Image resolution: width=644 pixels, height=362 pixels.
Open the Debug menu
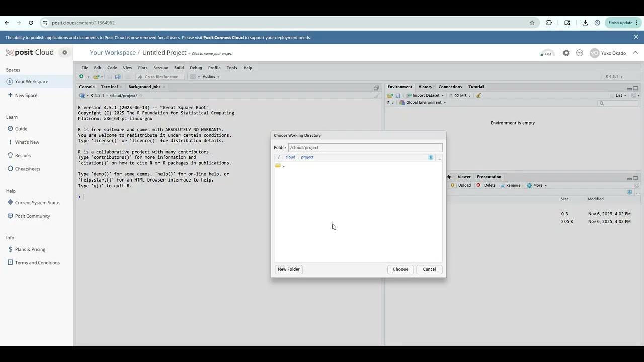[196, 68]
